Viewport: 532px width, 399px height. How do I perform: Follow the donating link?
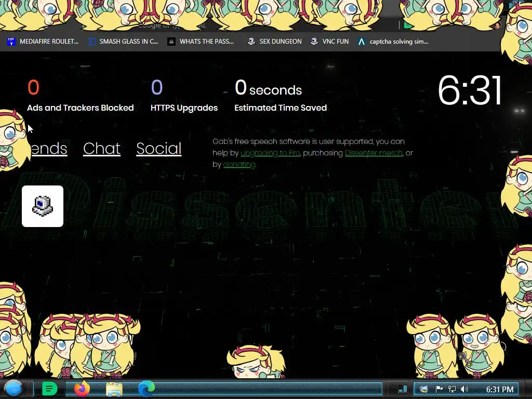coord(239,165)
